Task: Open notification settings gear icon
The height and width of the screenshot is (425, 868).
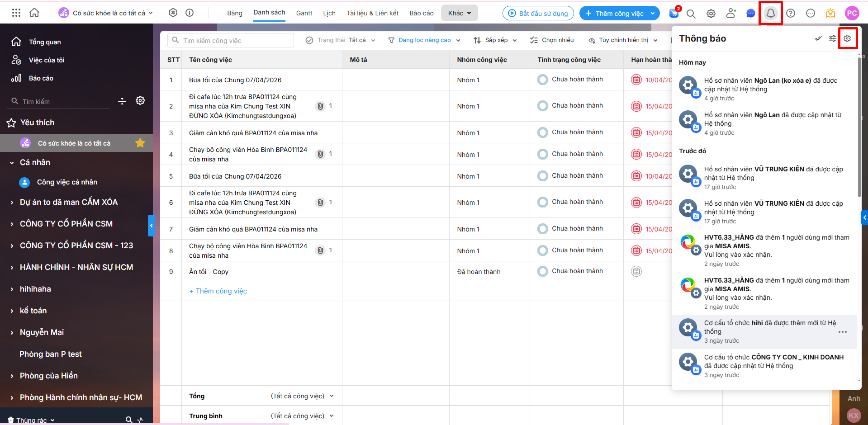Action: point(847,38)
